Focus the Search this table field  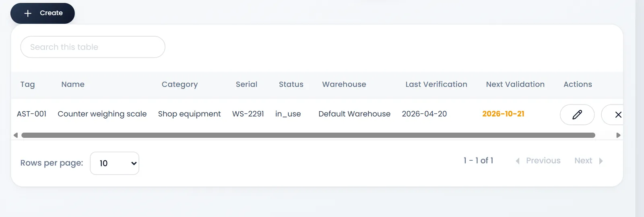point(93,47)
